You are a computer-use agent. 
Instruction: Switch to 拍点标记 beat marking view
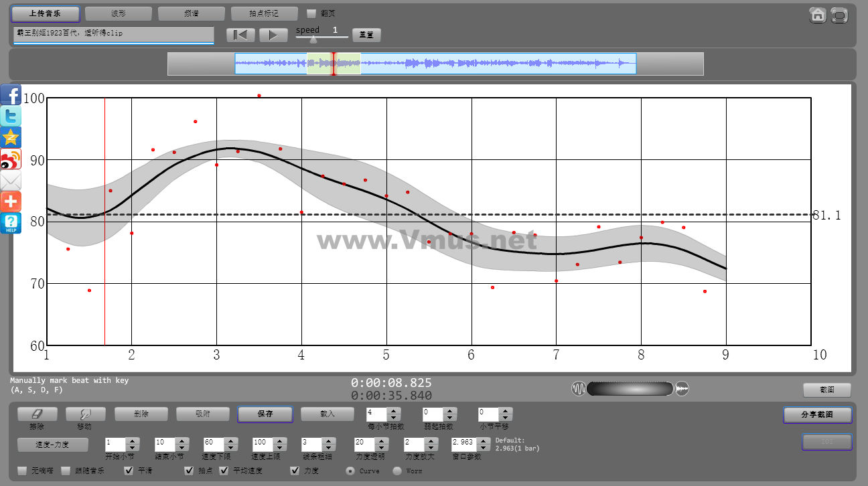[x=264, y=13]
